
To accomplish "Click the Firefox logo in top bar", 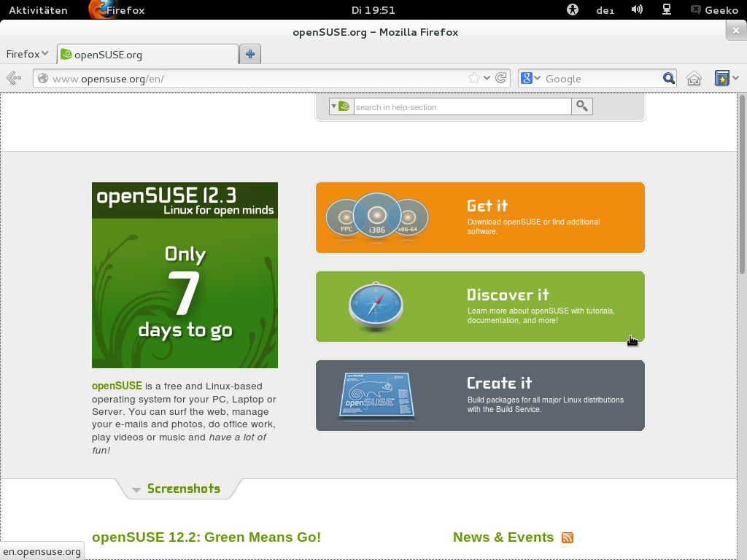I will [x=101, y=9].
